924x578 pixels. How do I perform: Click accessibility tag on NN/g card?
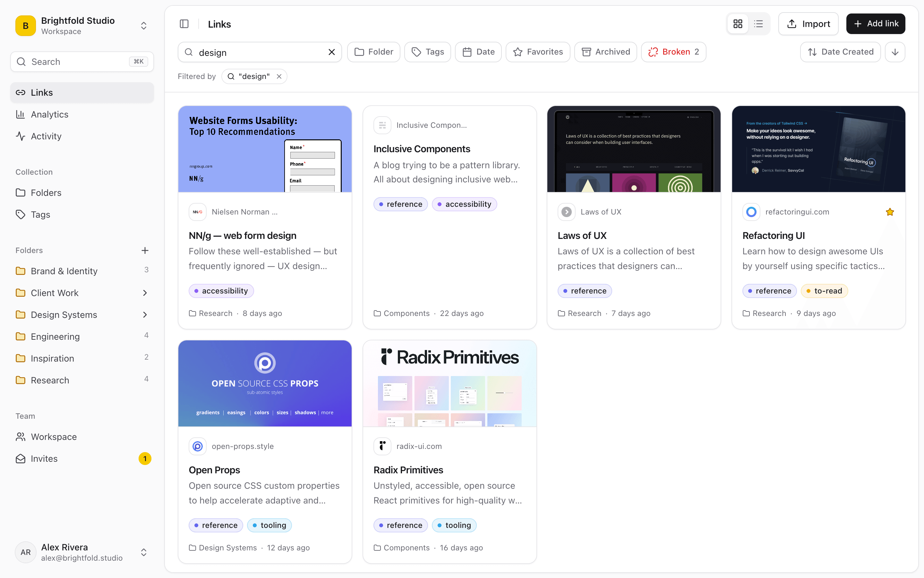221,291
